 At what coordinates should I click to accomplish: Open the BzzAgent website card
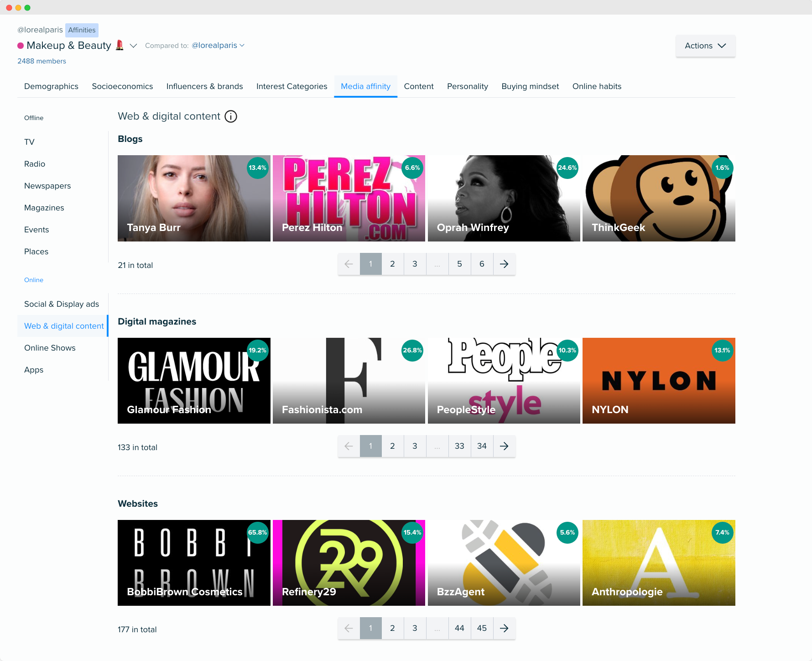click(x=504, y=563)
